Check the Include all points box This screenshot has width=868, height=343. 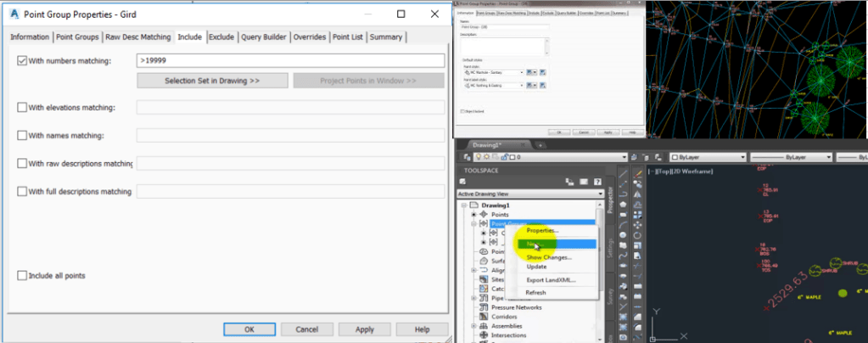click(22, 276)
